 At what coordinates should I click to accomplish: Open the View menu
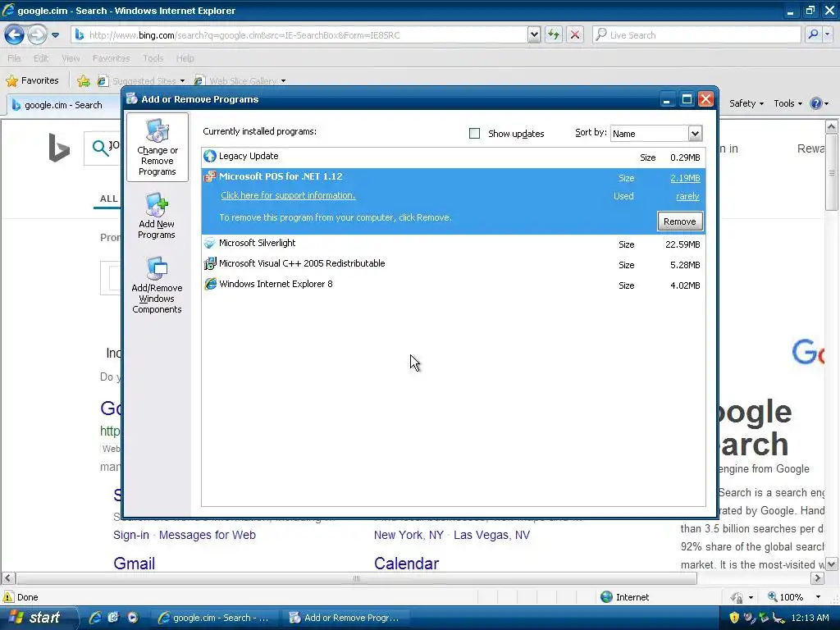click(71, 58)
